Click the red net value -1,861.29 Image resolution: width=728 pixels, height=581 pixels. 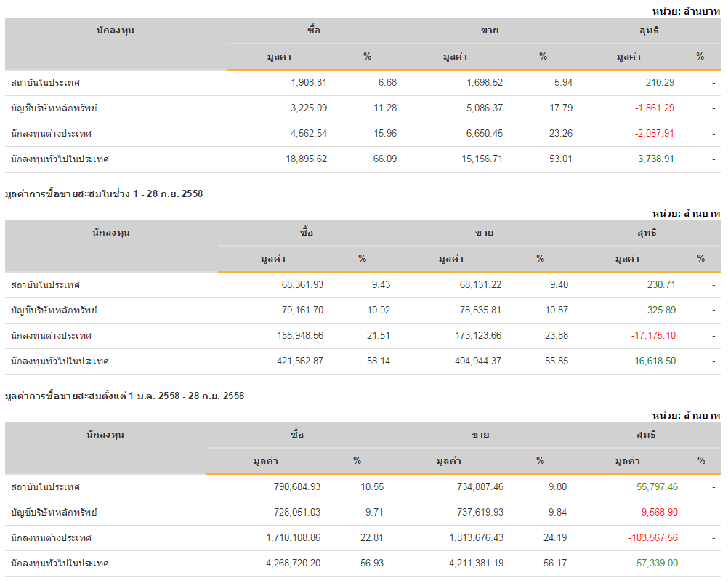pos(654,108)
